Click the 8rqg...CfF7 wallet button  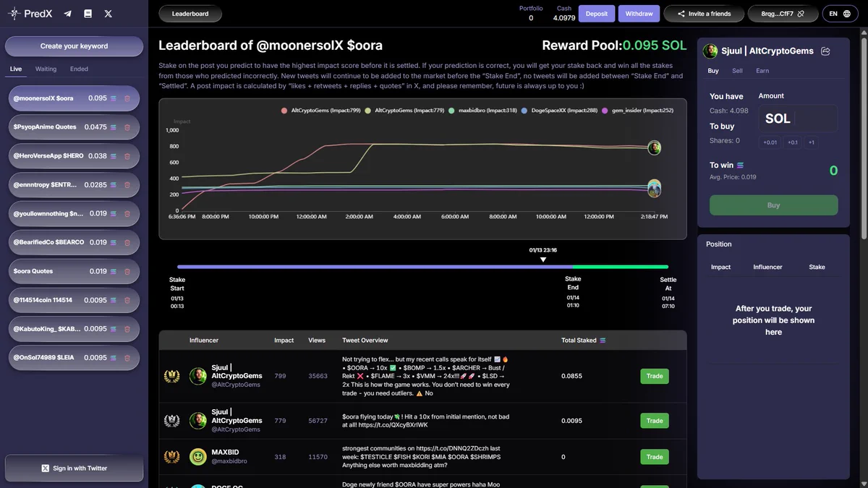(783, 14)
